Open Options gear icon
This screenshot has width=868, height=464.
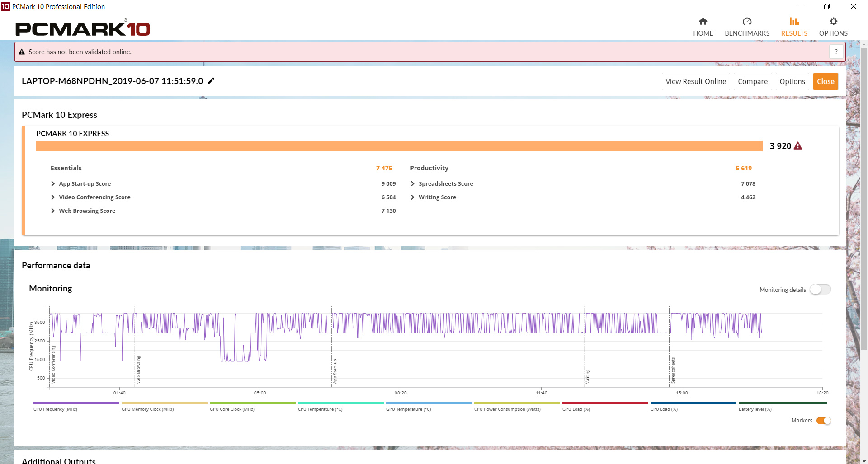833,22
